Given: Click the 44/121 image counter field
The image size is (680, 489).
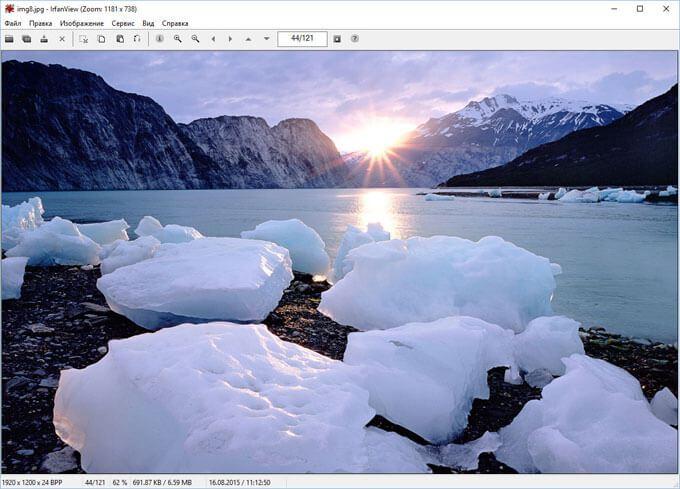Looking at the screenshot, I should pos(302,39).
